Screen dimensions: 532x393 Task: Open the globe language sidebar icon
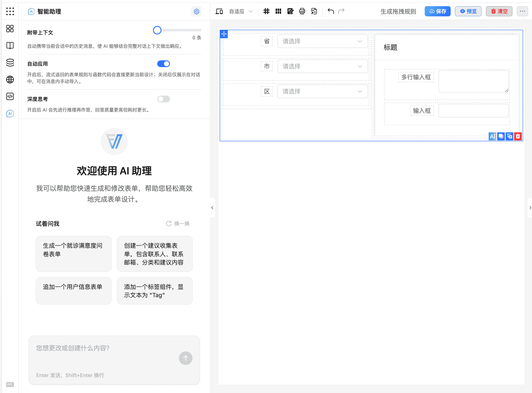coord(10,79)
